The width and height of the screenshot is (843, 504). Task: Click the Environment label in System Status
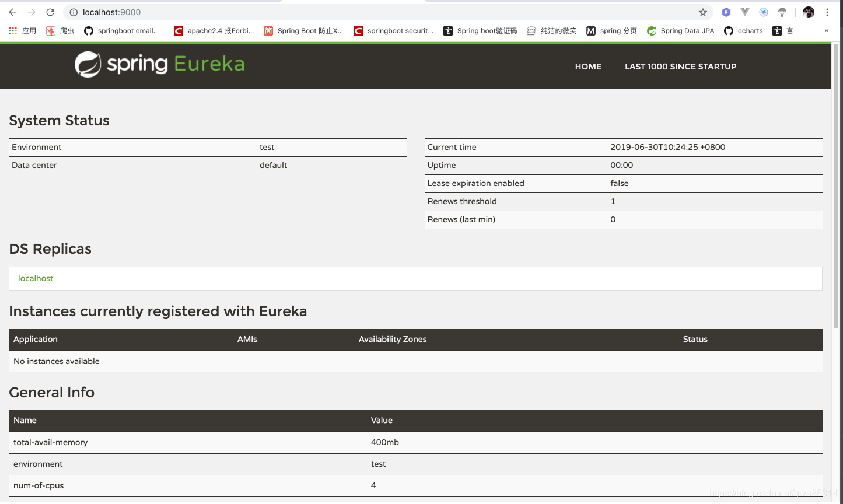pyautogui.click(x=37, y=147)
